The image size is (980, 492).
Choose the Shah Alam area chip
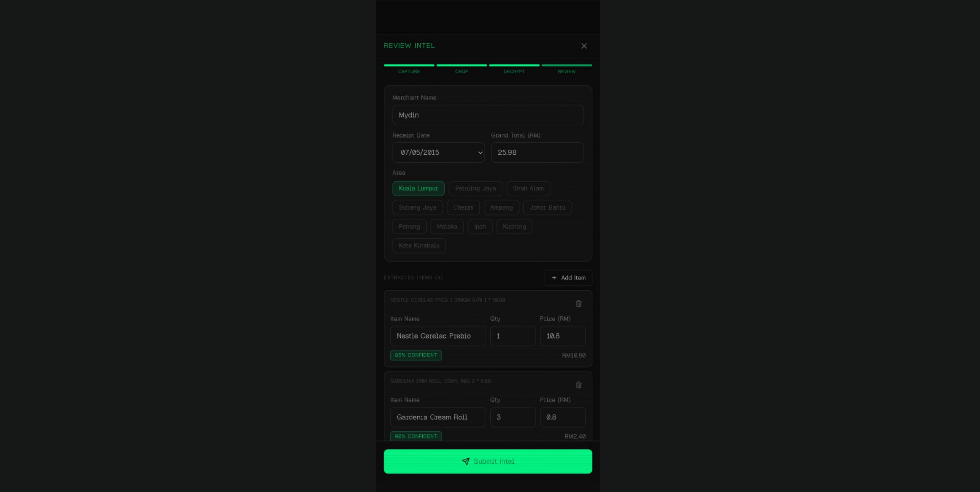(x=528, y=188)
